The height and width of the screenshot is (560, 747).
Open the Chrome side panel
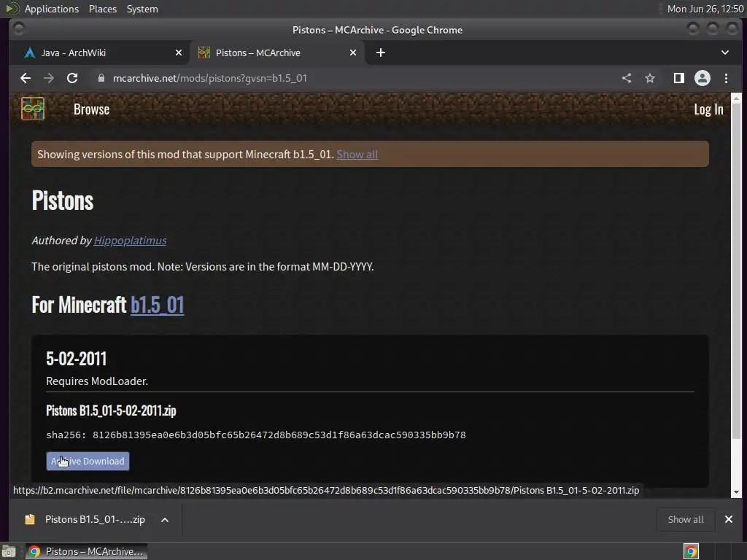679,78
